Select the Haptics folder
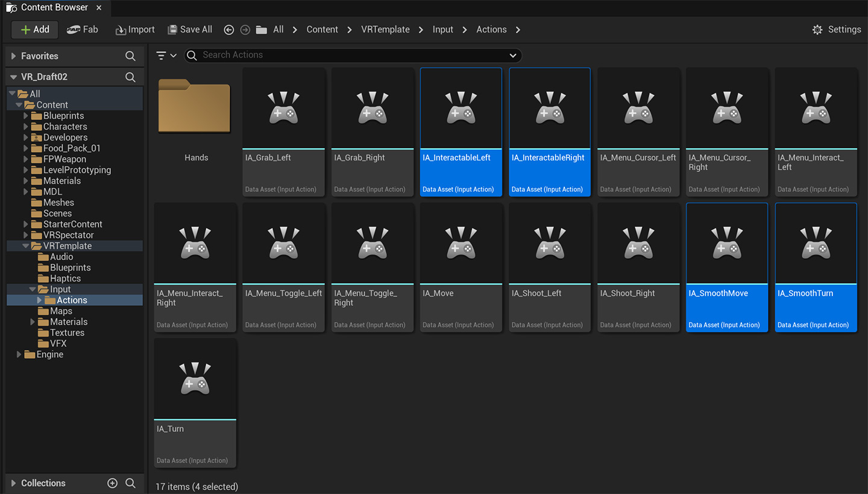The image size is (868, 494). tap(65, 279)
